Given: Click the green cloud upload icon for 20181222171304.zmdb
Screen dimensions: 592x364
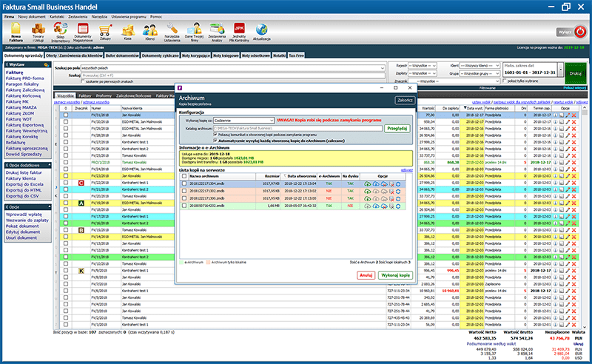Looking at the screenshot, I should pos(367,184).
